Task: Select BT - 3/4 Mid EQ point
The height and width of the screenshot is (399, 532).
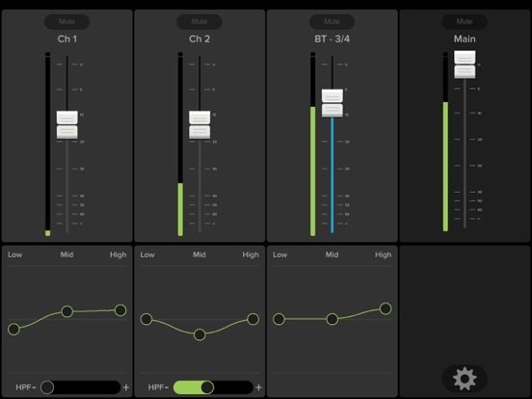Action: point(332,319)
